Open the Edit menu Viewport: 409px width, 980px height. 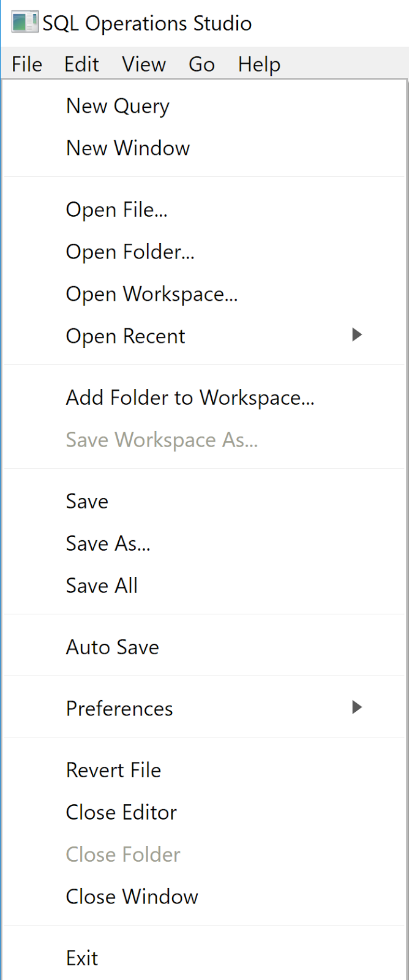tap(81, 64)
